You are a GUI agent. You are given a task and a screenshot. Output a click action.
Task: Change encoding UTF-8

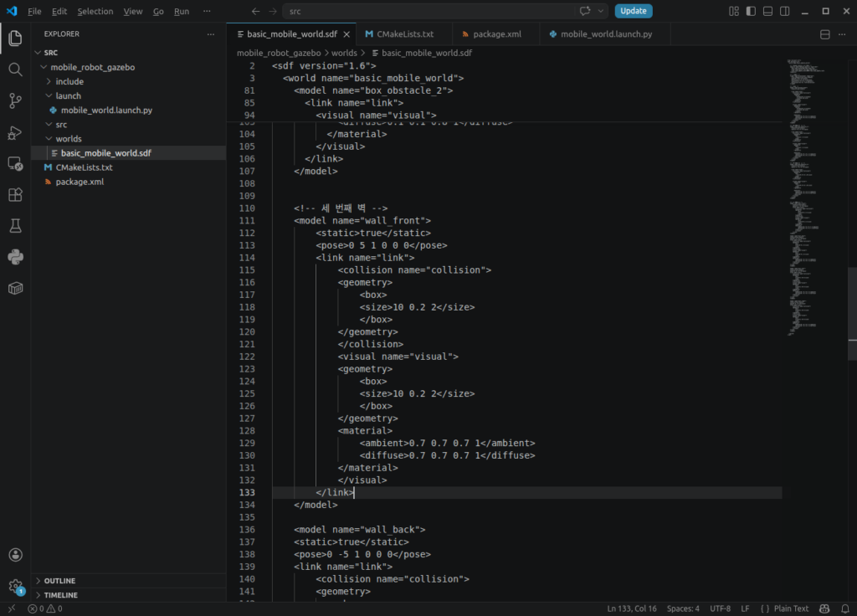[720, 608]
